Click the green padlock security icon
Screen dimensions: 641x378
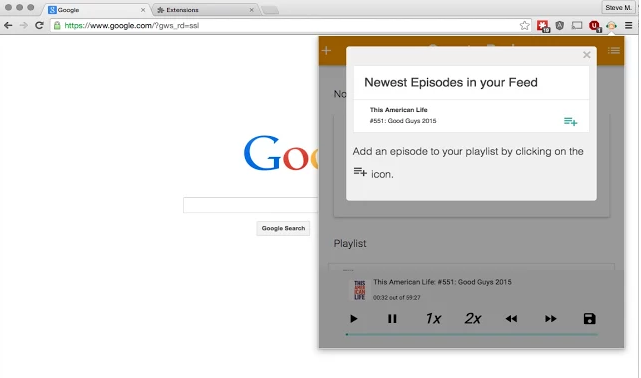(57, 25)
